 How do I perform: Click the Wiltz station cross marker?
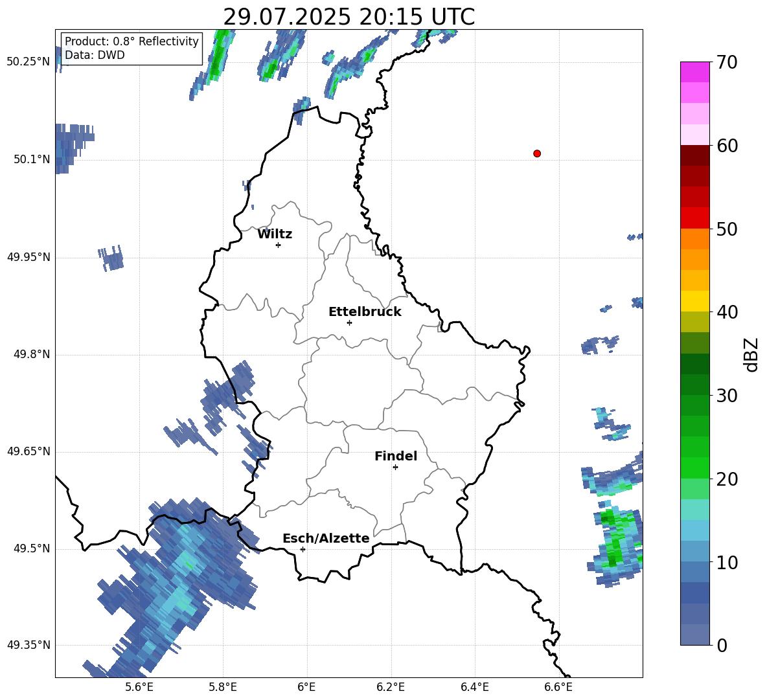click(279, 245)
